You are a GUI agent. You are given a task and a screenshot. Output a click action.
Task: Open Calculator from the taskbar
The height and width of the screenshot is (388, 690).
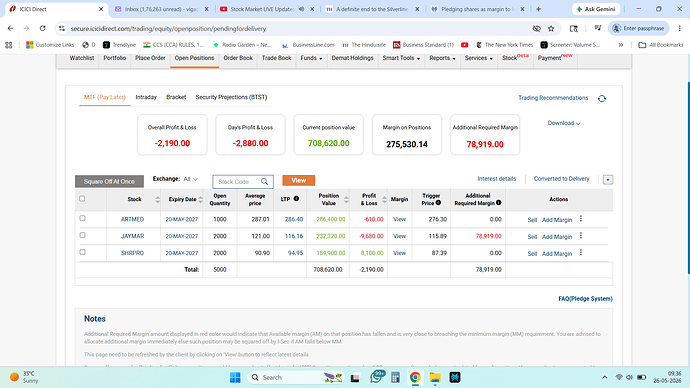pyautogui.click(x=395, y=377)
